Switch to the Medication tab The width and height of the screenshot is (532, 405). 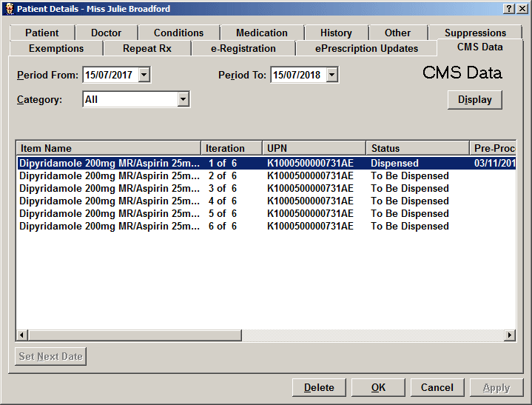click(x=261, y=33)
